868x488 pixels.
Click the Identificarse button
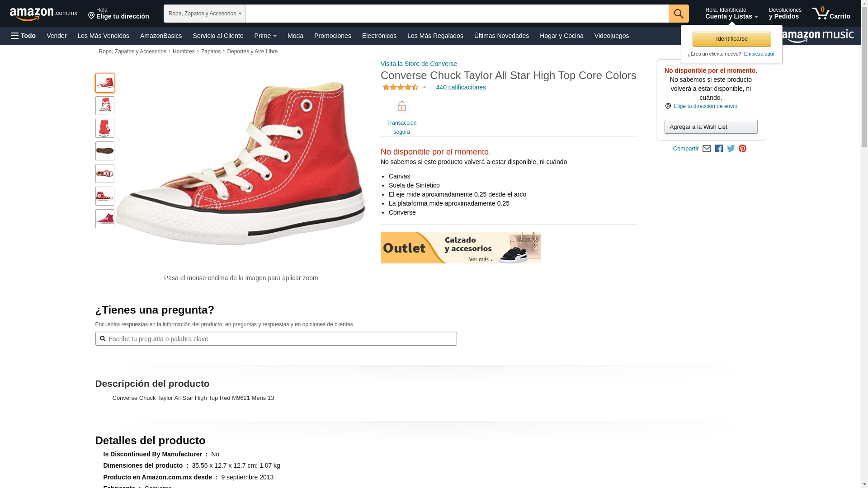click(731, 39)
